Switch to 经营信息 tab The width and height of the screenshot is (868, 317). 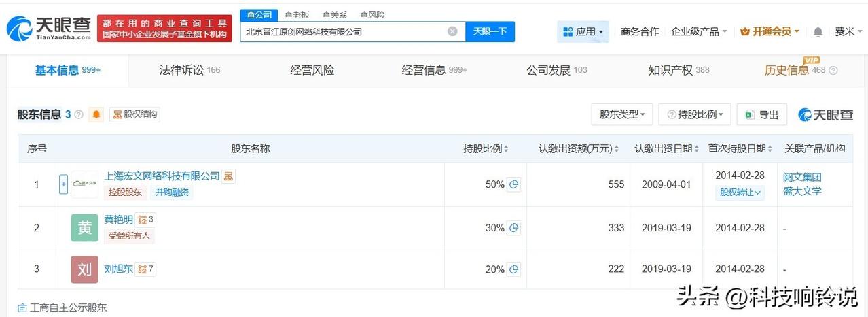click(x=434, y=70)
